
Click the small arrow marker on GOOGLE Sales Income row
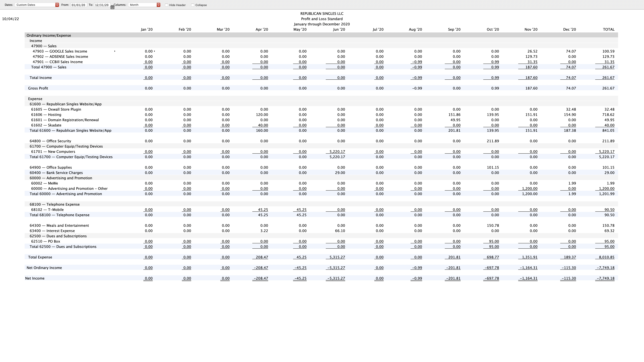(x=115, y=51)
